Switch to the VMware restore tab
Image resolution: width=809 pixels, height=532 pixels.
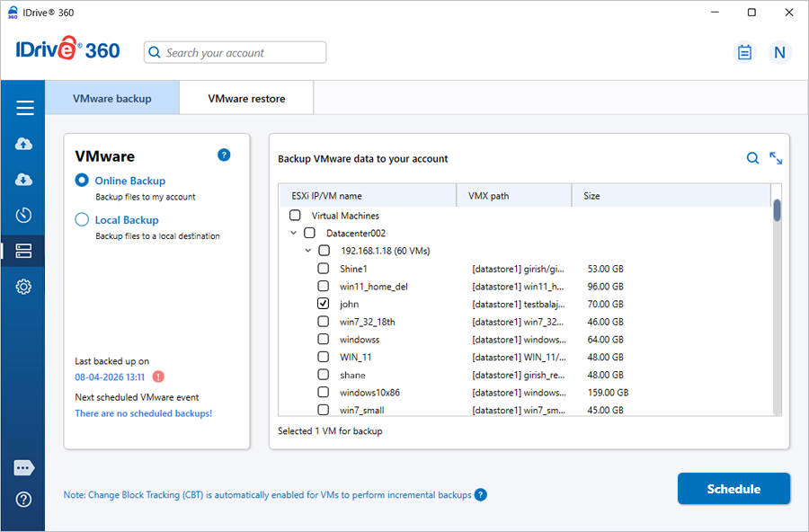[x=246, y=98]
